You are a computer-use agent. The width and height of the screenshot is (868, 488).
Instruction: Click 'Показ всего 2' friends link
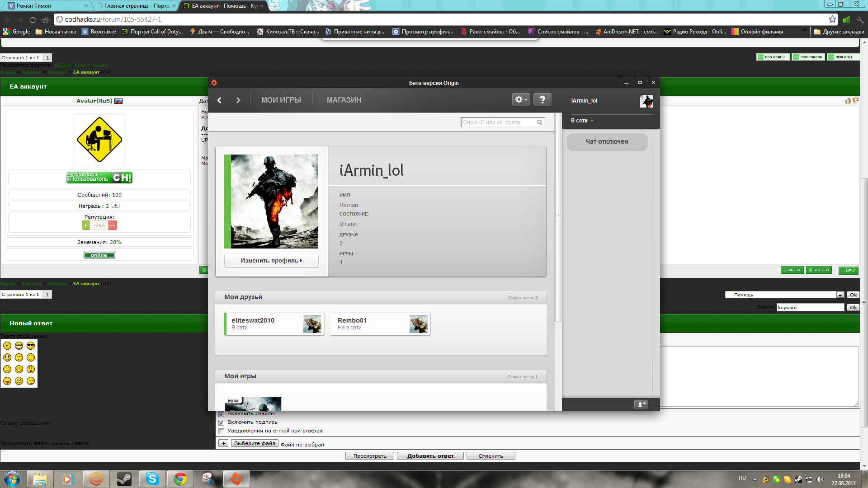coord(523,298)
